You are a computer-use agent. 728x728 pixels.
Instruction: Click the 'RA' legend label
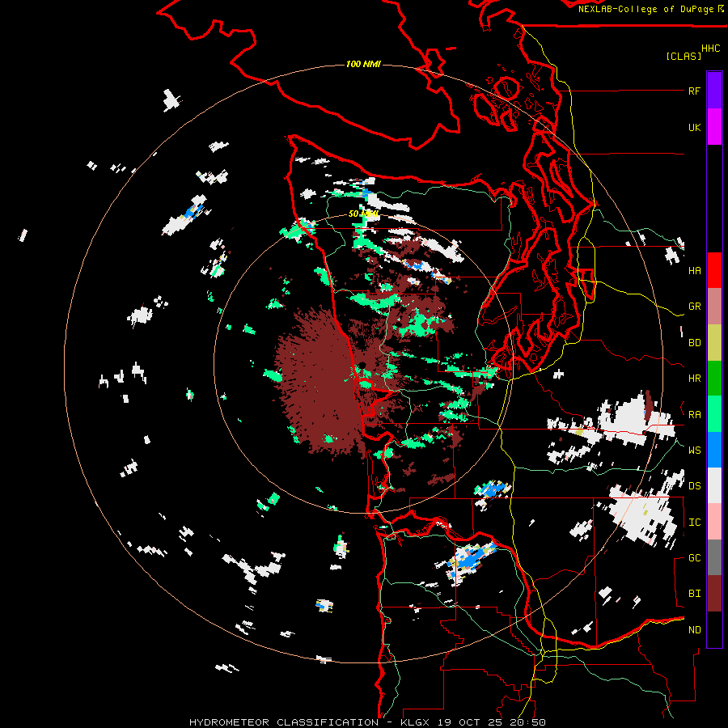click(694, 415)
